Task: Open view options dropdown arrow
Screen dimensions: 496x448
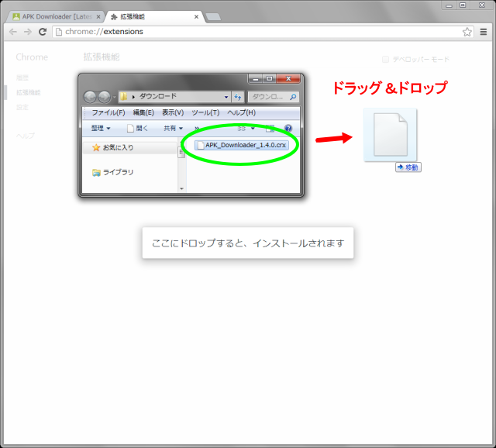Action: [253, 128]
